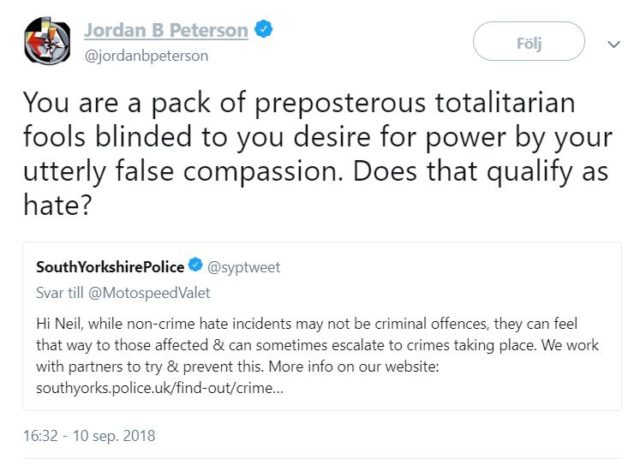
Task: Click the word "hate?" ending the tweet
Action: [58, 203]
